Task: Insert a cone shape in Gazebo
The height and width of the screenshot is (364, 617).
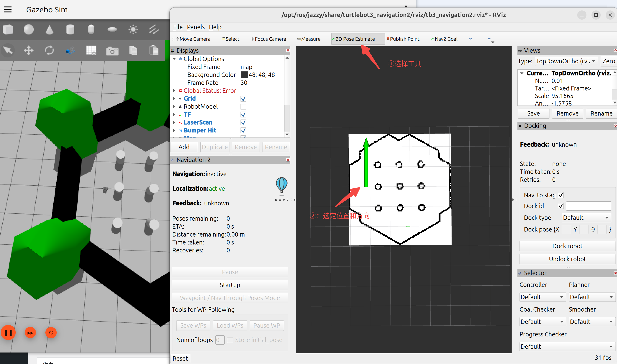Action: pos(49,30)
